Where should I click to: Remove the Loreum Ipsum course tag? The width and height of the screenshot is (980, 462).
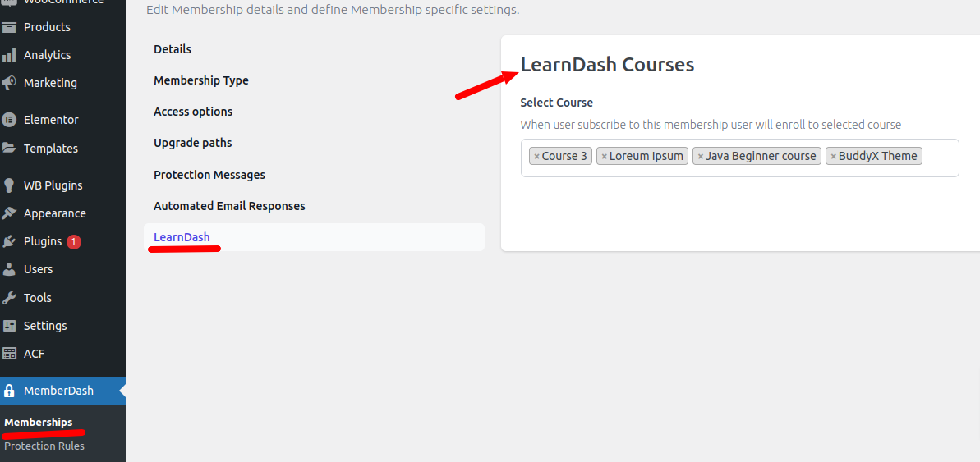pos(604,157)
